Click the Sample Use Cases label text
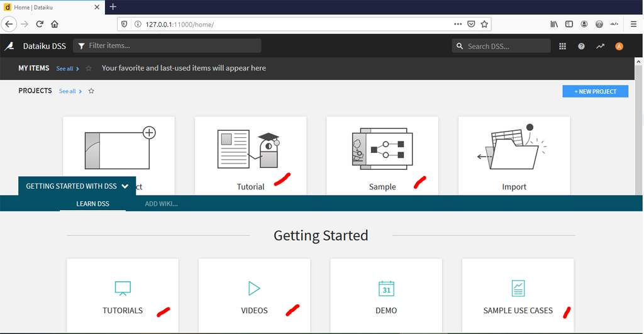The width and height of the screenshot is (644, 334). coord(518,311)
